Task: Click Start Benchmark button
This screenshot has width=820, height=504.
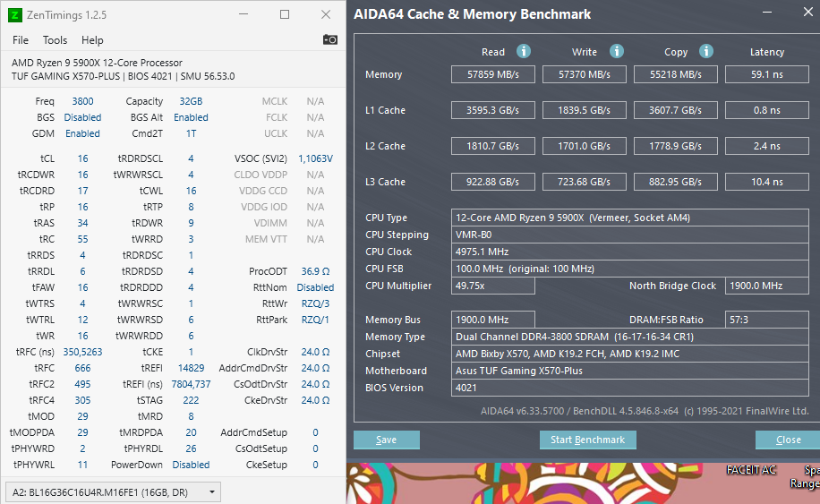Action: tap(588, 440)
